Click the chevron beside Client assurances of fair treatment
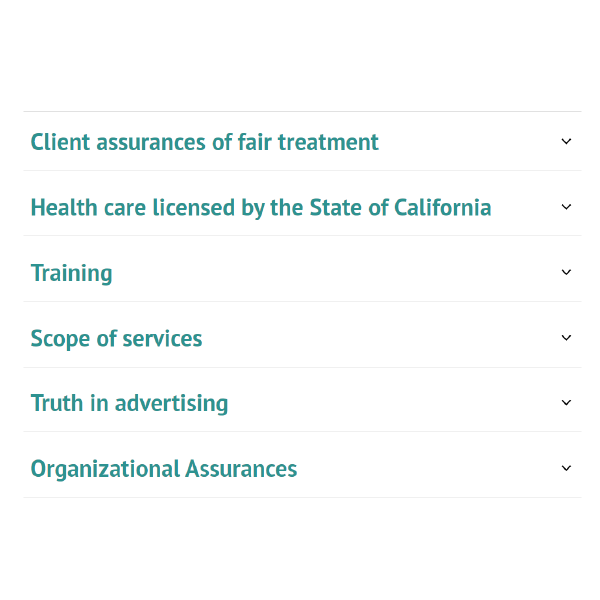600x600 pixels. tap(566, 142)
